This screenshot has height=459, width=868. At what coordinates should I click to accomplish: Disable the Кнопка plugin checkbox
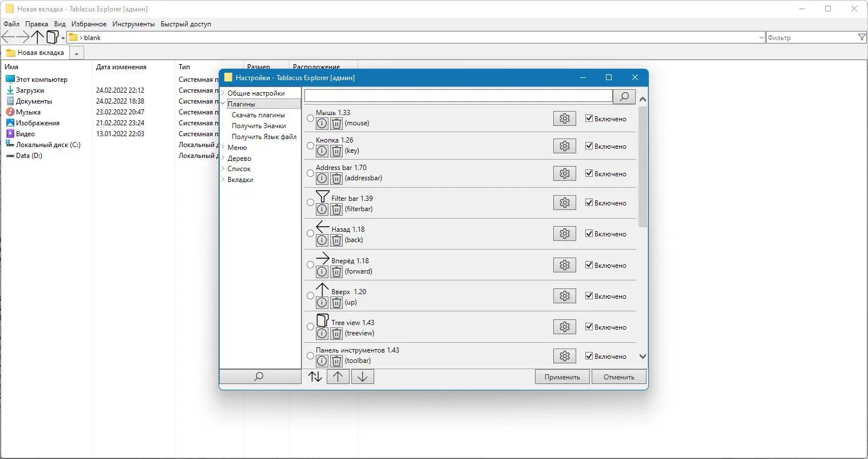(589, 146)
